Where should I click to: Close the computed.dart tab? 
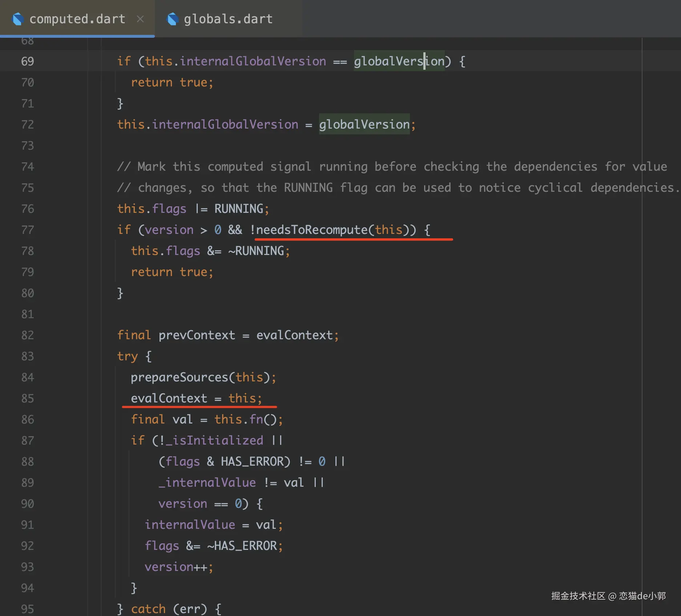click(140, 19)
